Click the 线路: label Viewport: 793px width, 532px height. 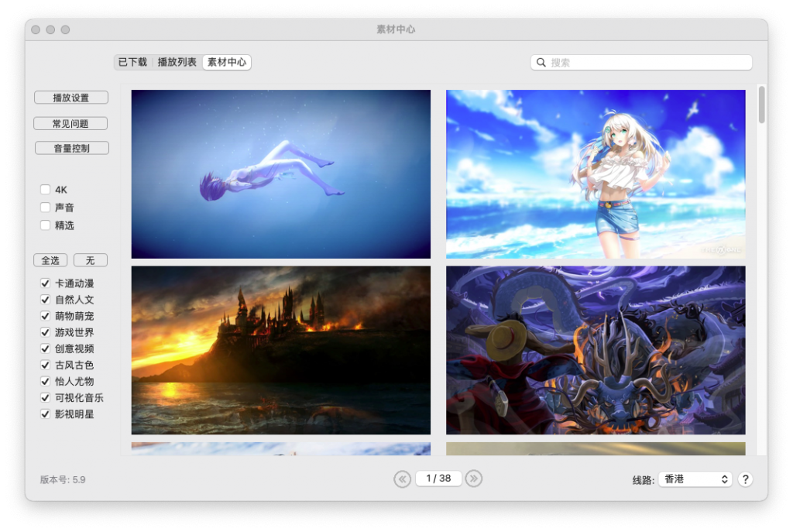click(644, 480)
